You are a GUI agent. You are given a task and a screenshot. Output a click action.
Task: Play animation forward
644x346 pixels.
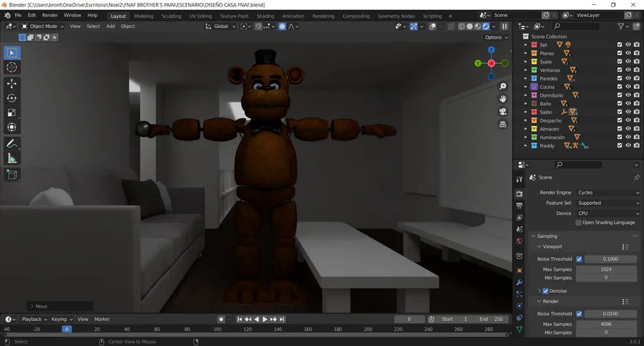[265, 319]
